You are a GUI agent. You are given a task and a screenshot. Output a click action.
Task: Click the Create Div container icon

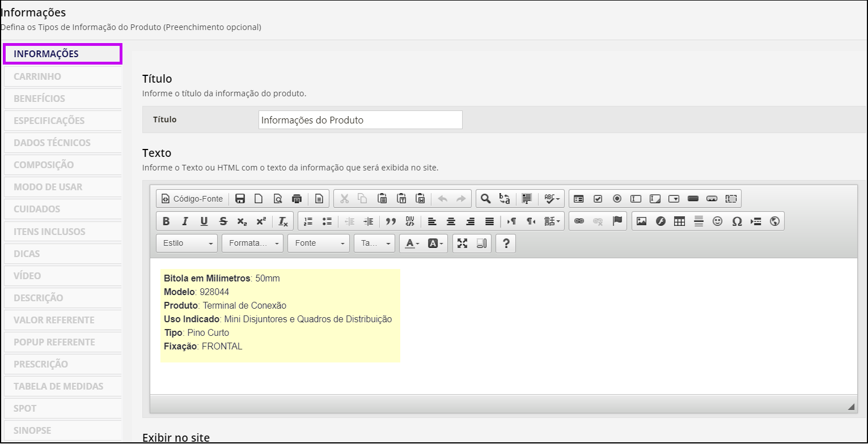click(410, 221)
